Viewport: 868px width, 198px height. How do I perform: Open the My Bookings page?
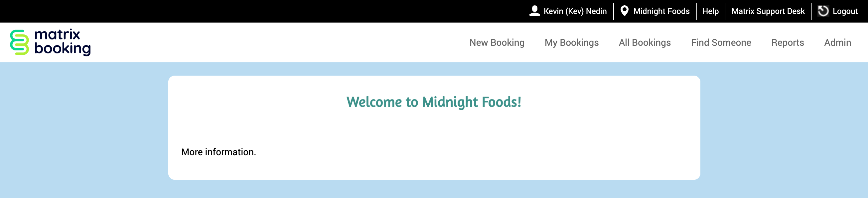click(571, 43)
